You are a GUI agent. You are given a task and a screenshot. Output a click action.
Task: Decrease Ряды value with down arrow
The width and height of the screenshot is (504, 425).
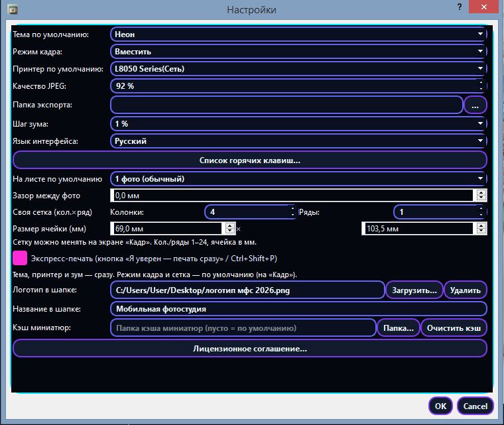pyautogui.click(x=481, y=215)
